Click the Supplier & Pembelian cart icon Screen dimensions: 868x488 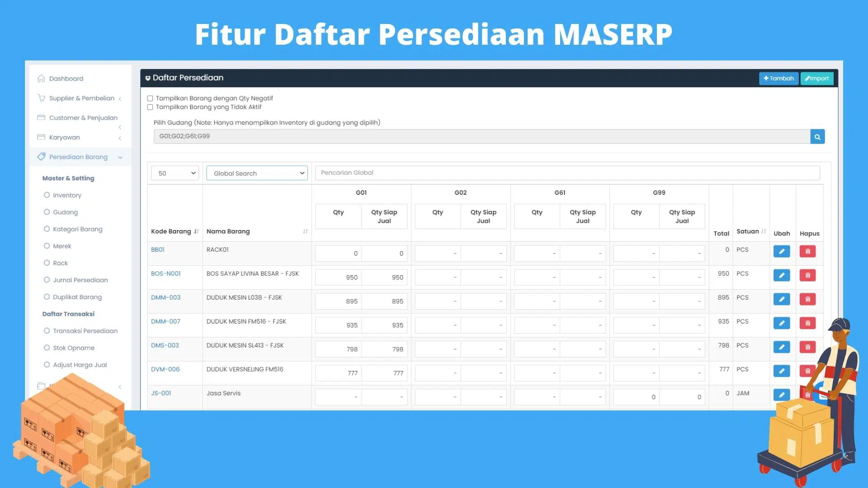click(x=41, y=98)
